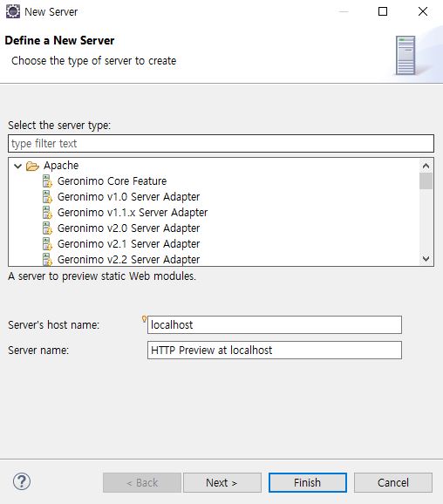Click the Server name field

275,350
